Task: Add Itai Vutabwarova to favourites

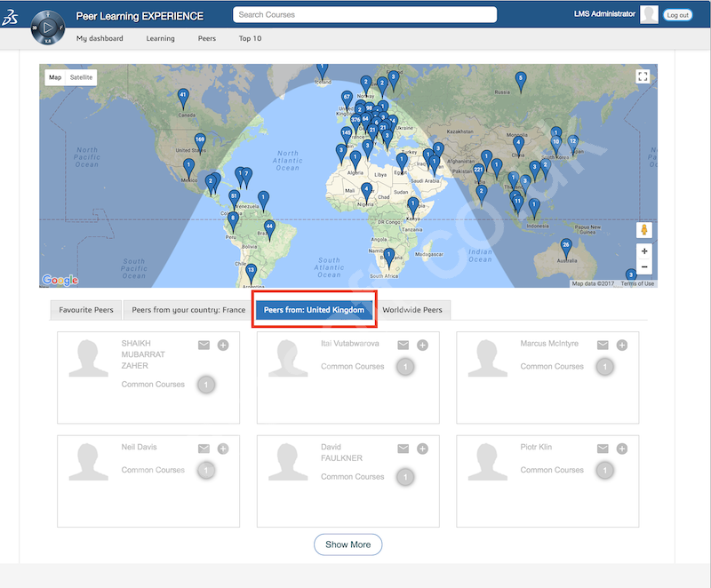Action: (423, 346)
